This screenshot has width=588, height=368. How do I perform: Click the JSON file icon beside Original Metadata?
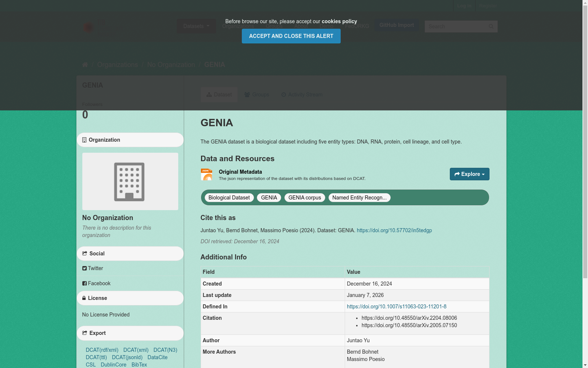pos(207,175)
